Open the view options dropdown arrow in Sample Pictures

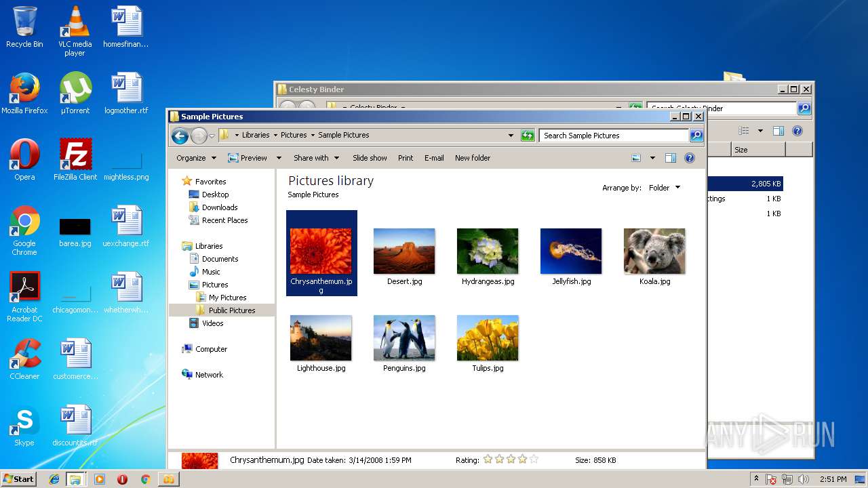point(652,158)
